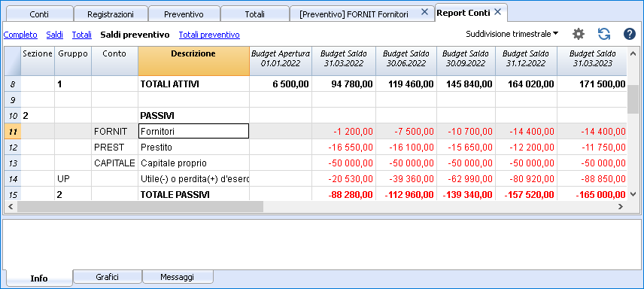Image resolution: width=644 pixels, height=289 pixels.
Task: Click the Budget Apertura 01.01.2022 header
Action: tap(281, 61)
